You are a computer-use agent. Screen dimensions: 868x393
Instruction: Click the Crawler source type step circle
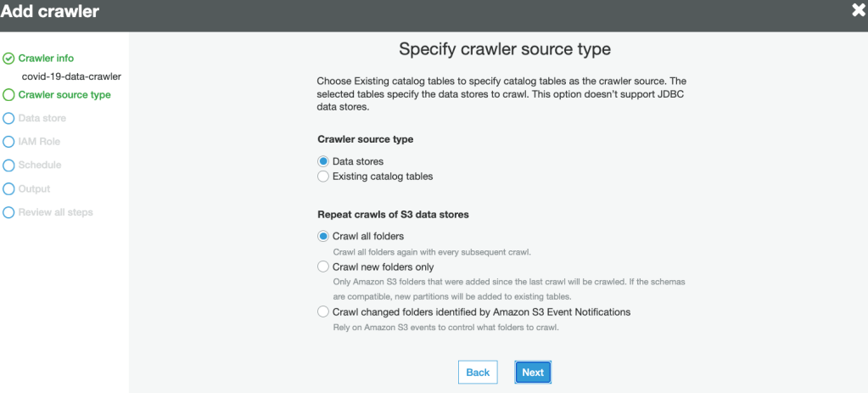click(x=8, y=95)
